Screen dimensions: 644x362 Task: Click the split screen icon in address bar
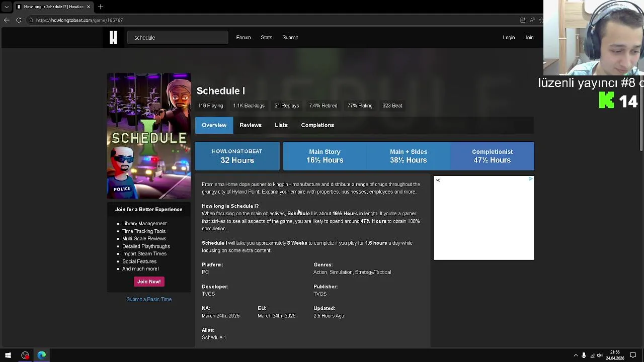pyautogui.click(x=523, y=20)
